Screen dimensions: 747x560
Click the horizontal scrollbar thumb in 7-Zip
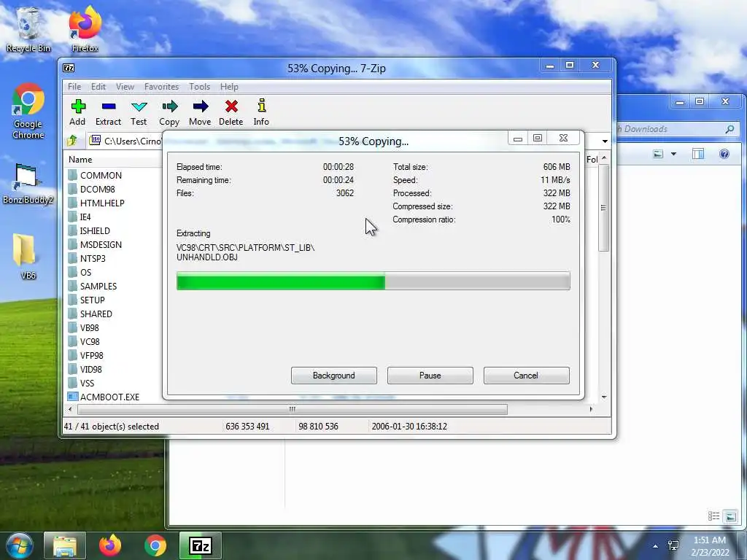pos(293,409)
